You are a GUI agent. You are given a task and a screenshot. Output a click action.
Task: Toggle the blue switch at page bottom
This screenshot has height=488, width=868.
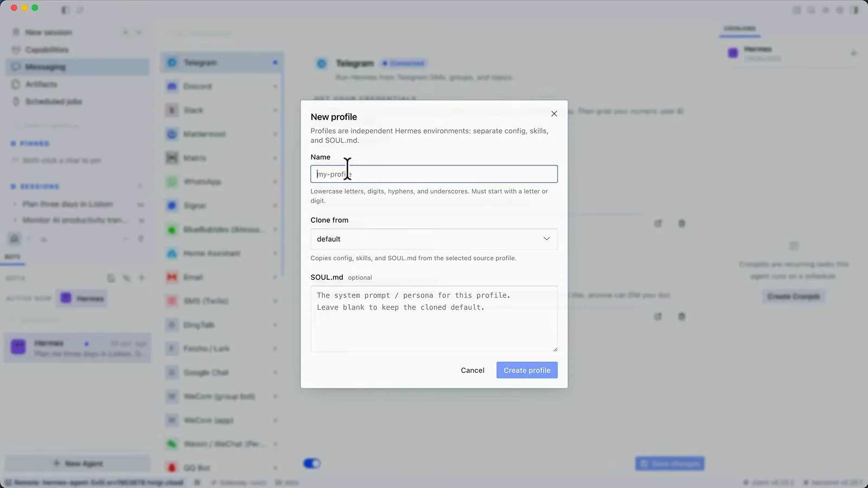click(x=312, y=464)
